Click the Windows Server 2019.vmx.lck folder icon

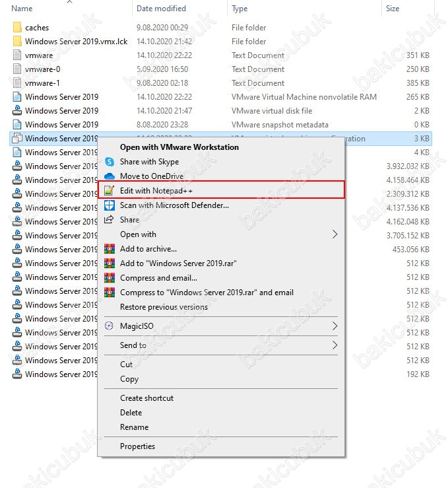tap(17, 41)
